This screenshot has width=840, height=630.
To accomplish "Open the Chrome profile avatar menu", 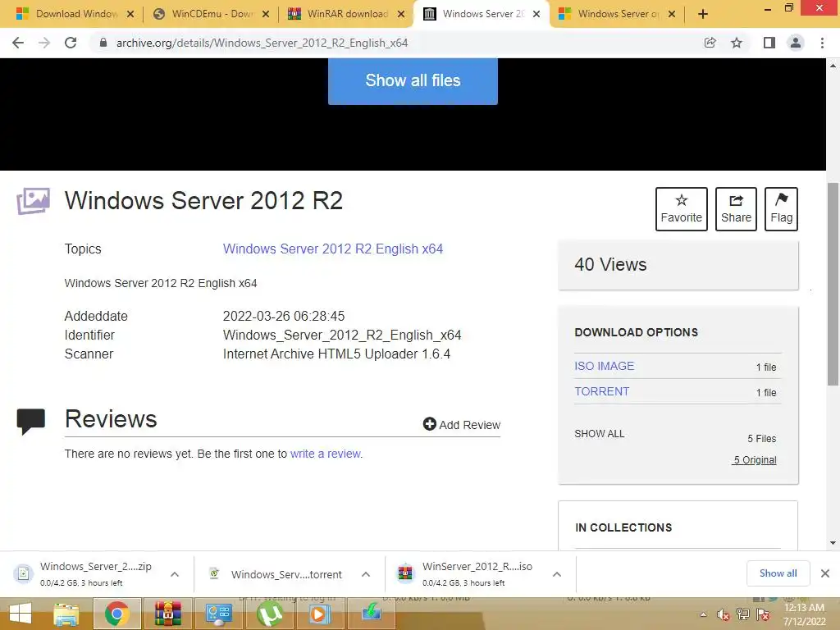I will point(796,43).
